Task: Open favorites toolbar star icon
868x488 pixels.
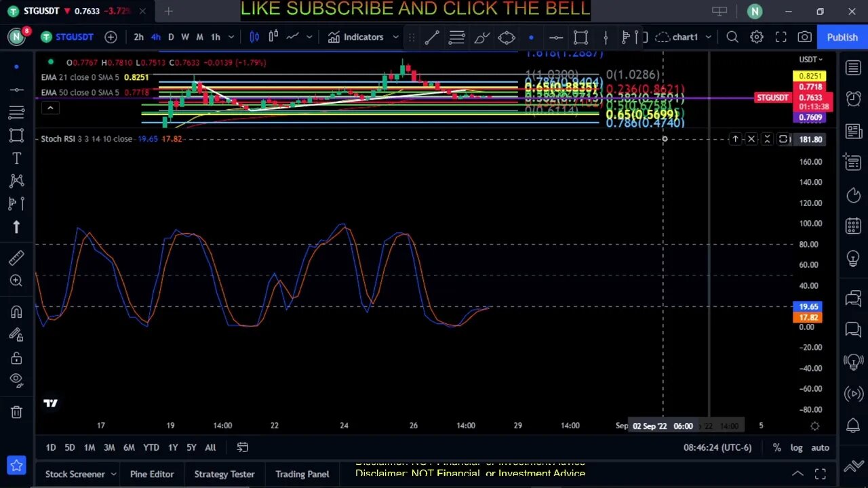Action: (x=16, y=466)
